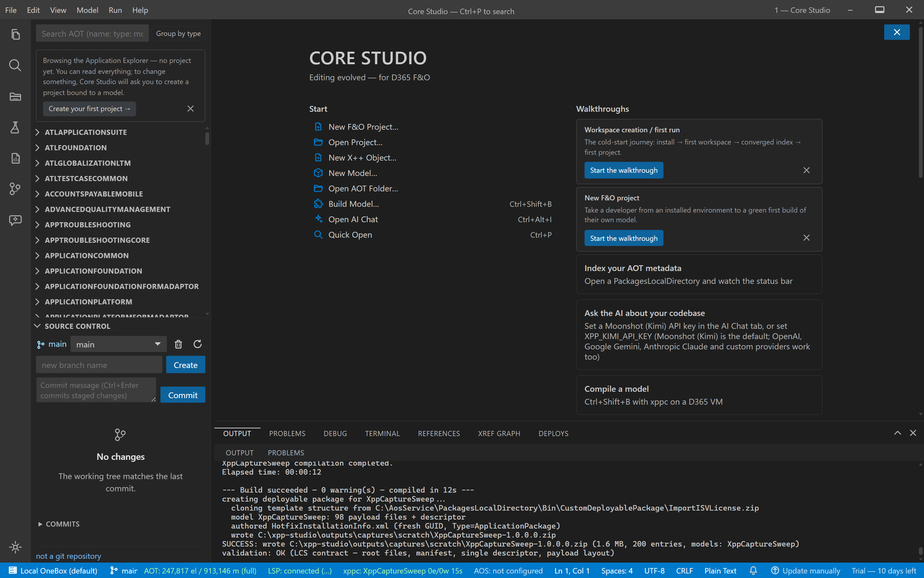The image size is (924, 578).
Task: Close the welcome page with blue X button
Action: click(x=897, y=32)
